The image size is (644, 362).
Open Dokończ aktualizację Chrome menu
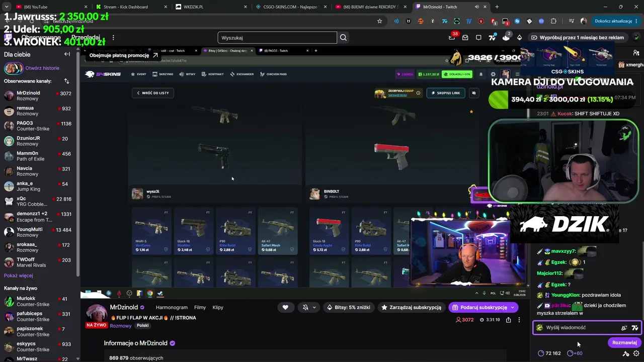[616, 21]
